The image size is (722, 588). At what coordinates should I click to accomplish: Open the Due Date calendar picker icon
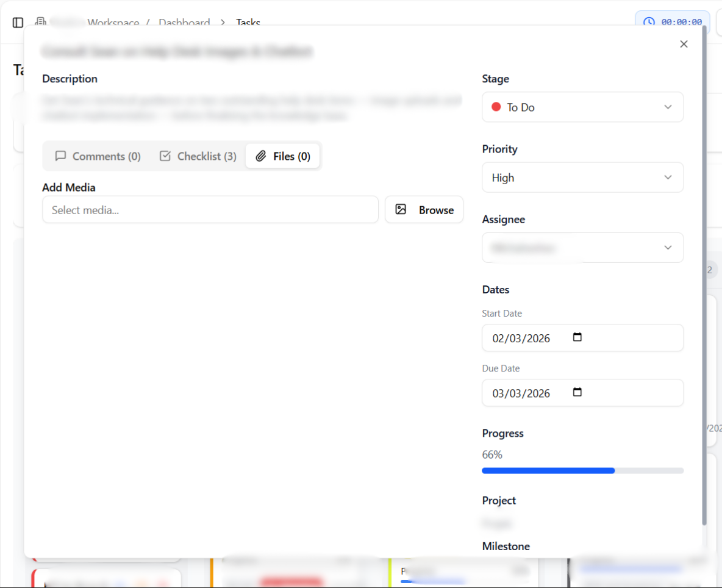(x=577, y=392)
